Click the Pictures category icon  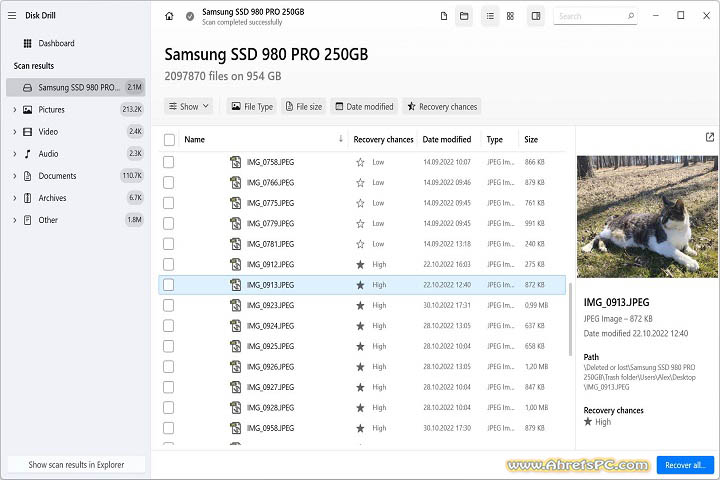(28, 110)
